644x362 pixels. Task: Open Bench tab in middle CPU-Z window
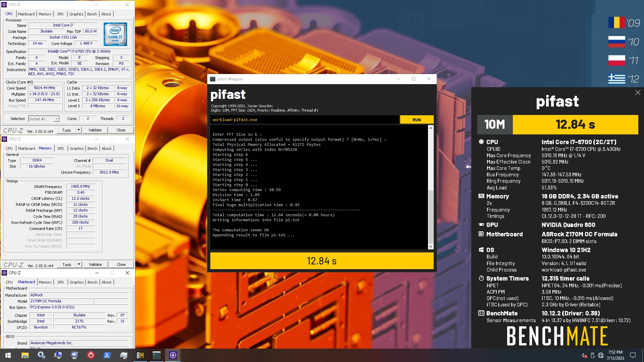tap(92, 148)
